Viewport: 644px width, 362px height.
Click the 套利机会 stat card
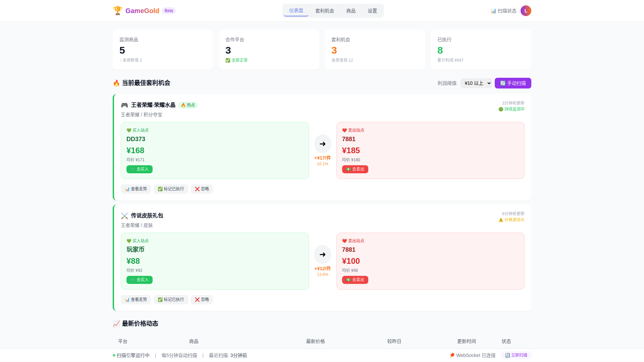(375, 50)
